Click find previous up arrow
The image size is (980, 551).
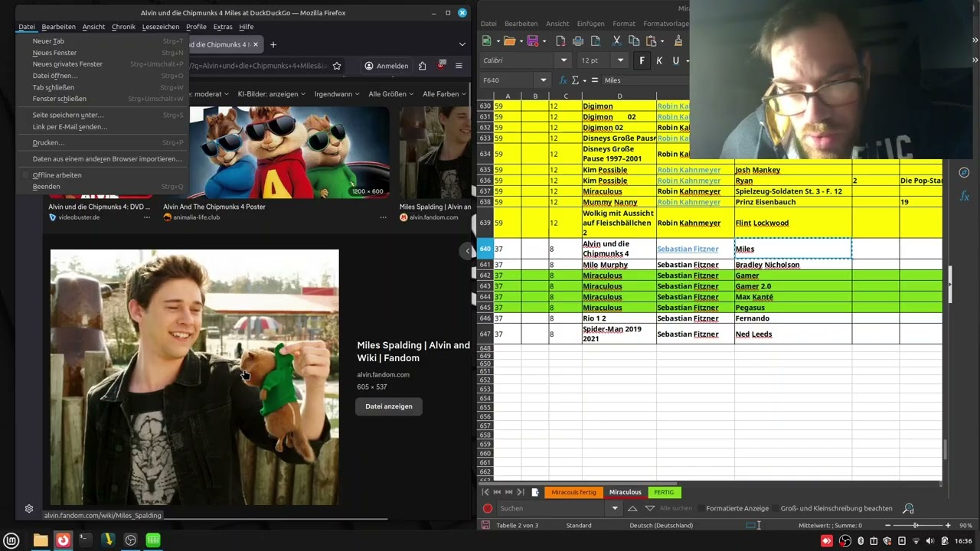pos(632,508)
